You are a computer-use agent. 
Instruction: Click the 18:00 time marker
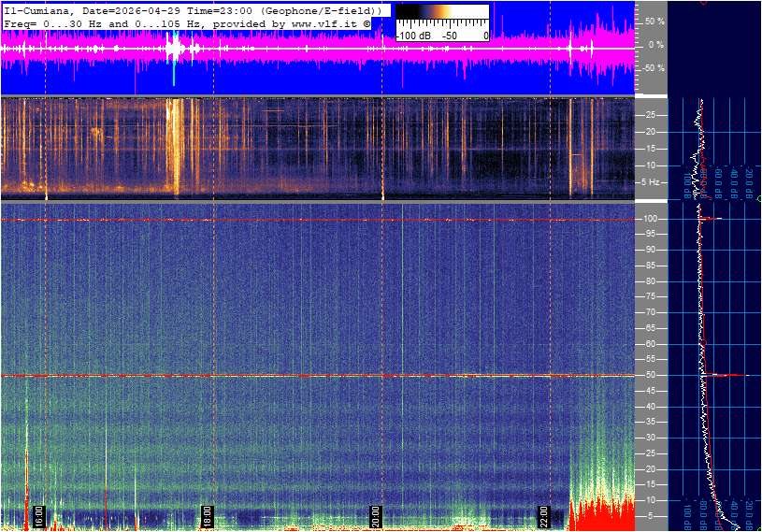coord(208,515)
